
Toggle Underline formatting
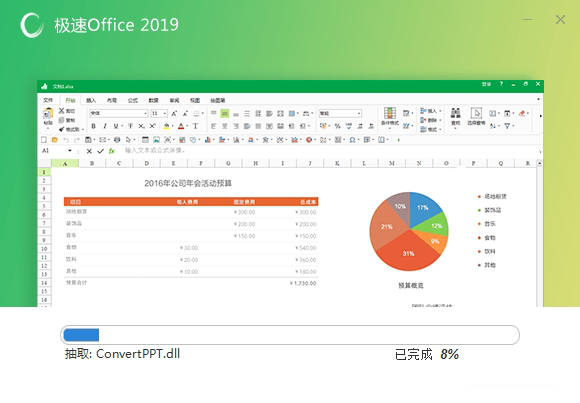click(116, 126)
